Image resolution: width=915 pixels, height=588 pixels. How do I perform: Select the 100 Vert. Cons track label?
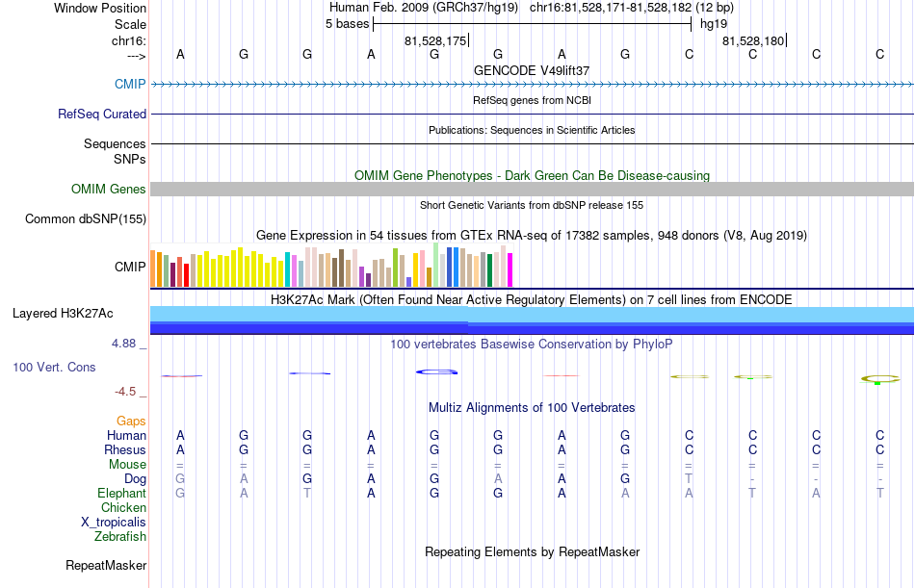pyautogui.click(x=54, y=367)
